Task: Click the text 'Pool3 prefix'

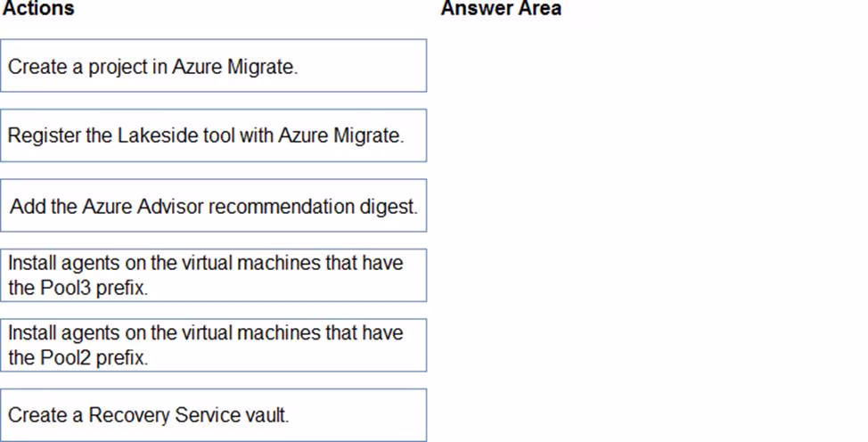Action: (x=90, y=289)
